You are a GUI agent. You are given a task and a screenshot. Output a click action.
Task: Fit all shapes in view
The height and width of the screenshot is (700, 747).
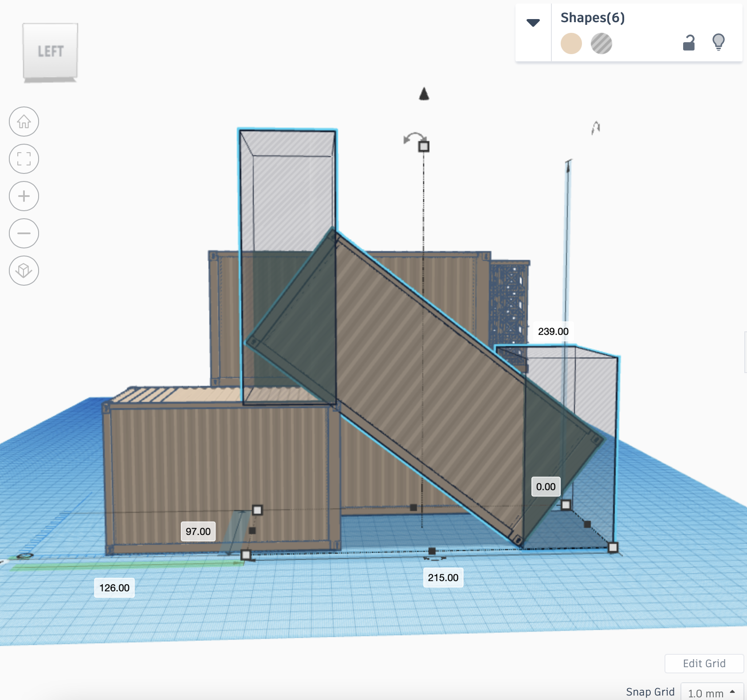(x=24, y=159)
